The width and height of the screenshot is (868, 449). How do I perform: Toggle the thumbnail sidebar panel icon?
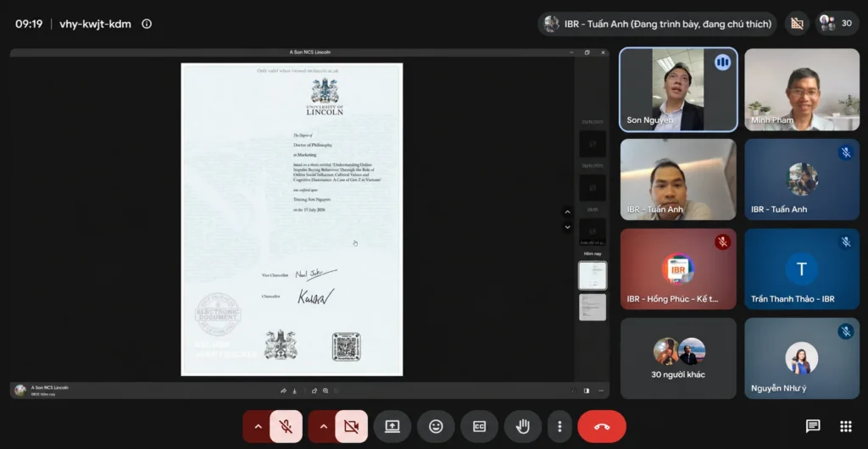click(587, 391)
